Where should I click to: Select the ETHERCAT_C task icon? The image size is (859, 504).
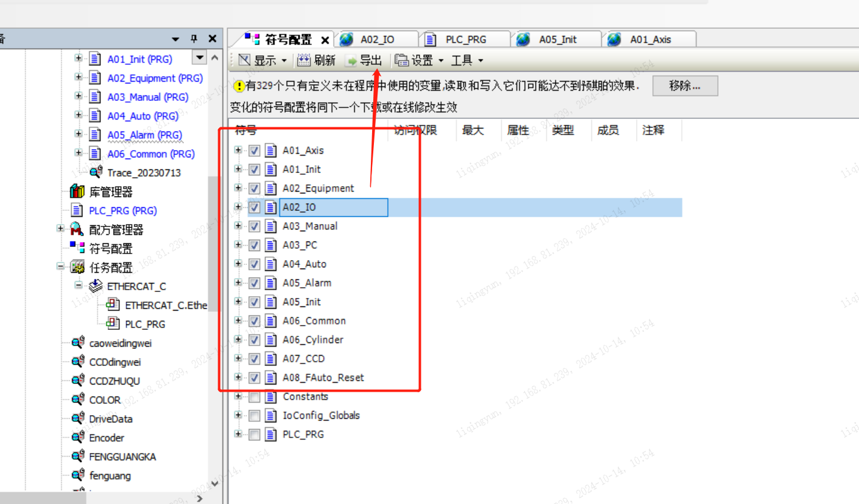(96, 286)
